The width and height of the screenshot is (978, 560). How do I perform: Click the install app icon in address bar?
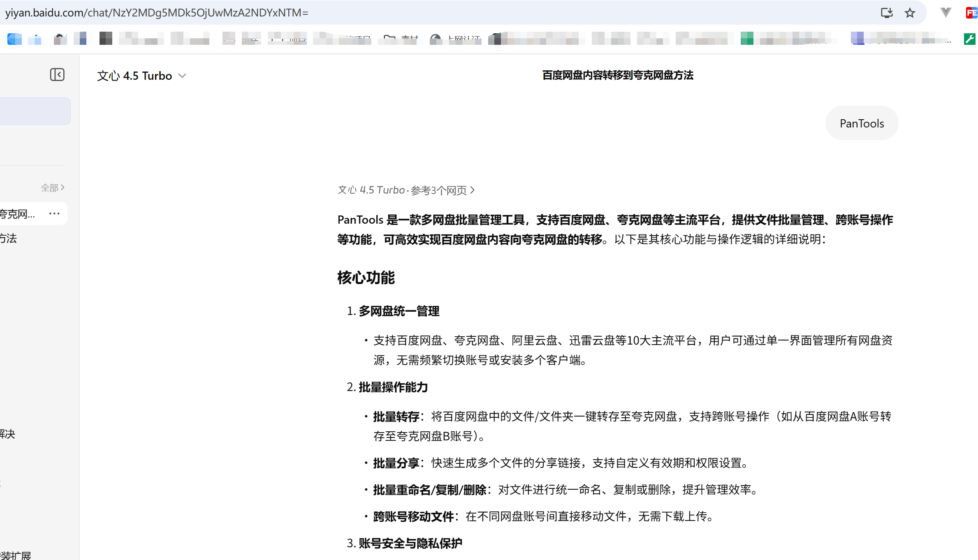(887, 13)
